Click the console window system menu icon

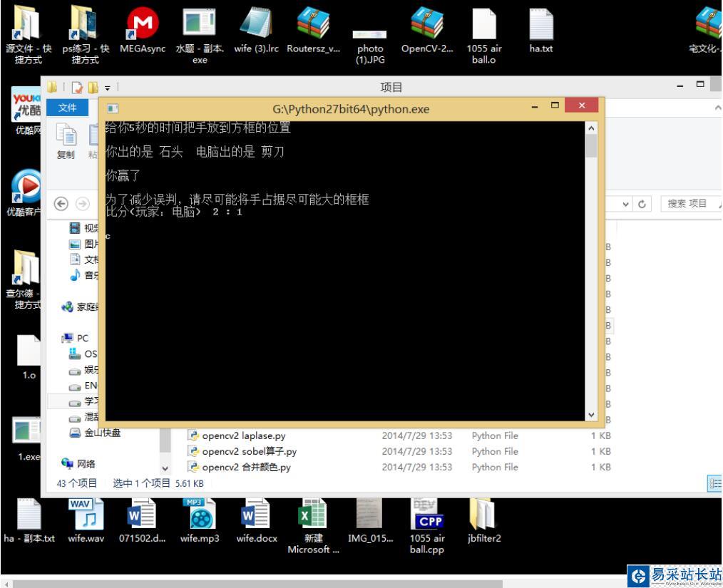pyautogui.click(x=113, y=109)
